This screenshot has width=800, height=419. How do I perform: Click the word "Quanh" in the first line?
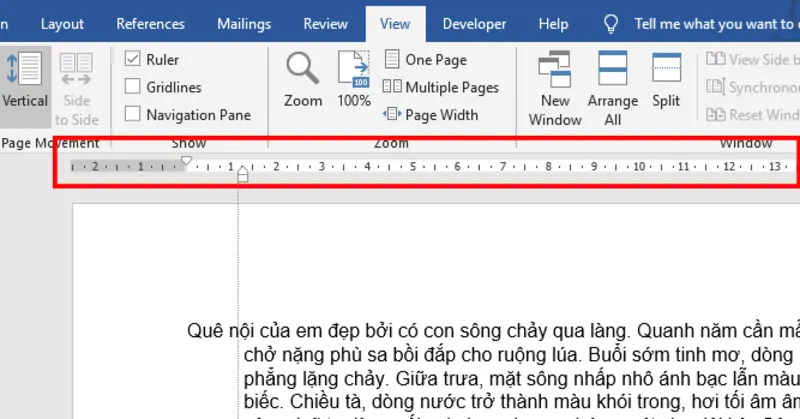(665, 331)
